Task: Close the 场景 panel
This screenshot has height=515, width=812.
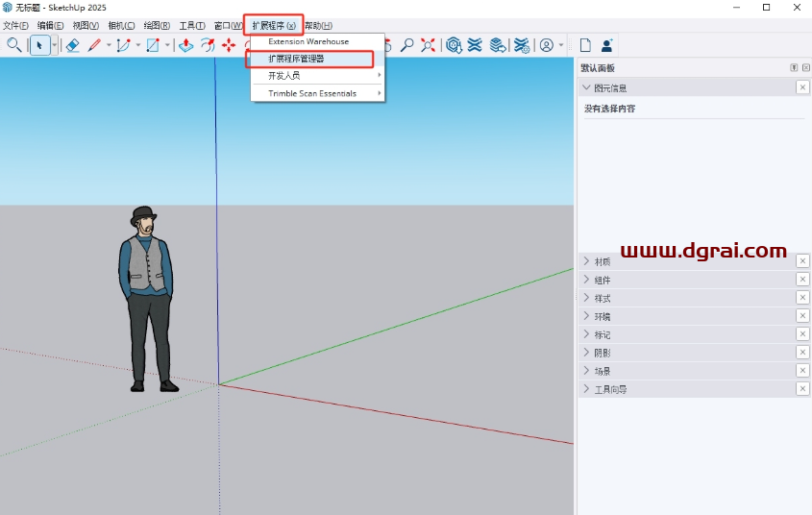Action: pyautogui.click(x=802, y=371)
